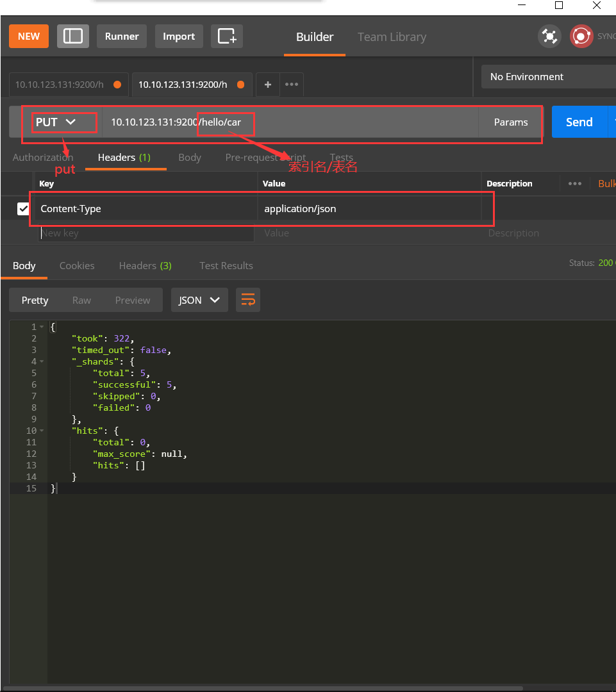Click the "max_score": null line
This screenshot has height=692, width=616.
pyautogui.click(x=140, y=454)
